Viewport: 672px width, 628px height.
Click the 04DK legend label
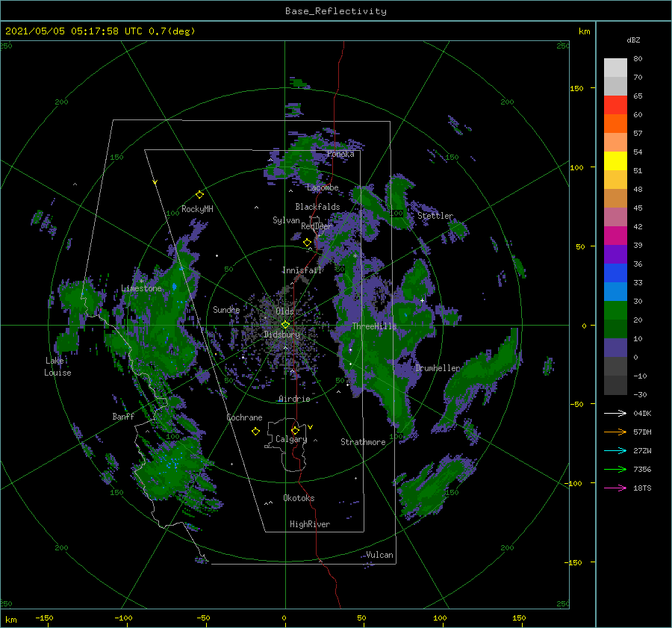pyautogui.click(x=642, y=413)
